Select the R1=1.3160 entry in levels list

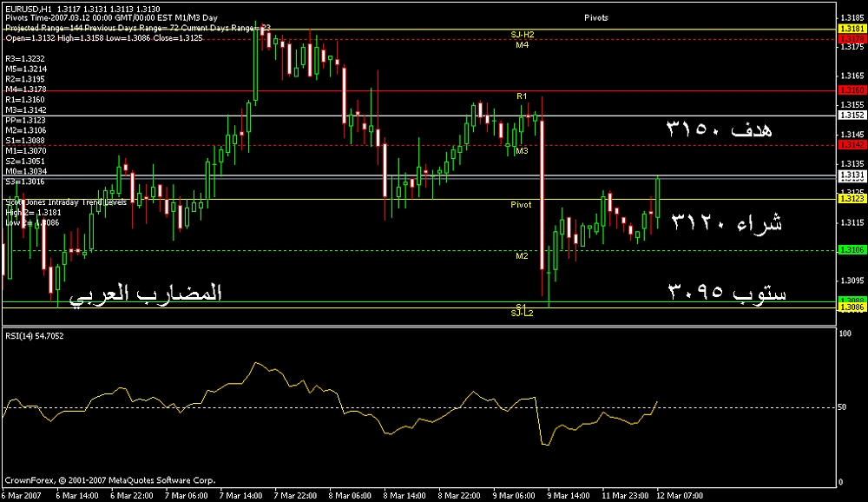pyautogui.click(x=25, y=100)
